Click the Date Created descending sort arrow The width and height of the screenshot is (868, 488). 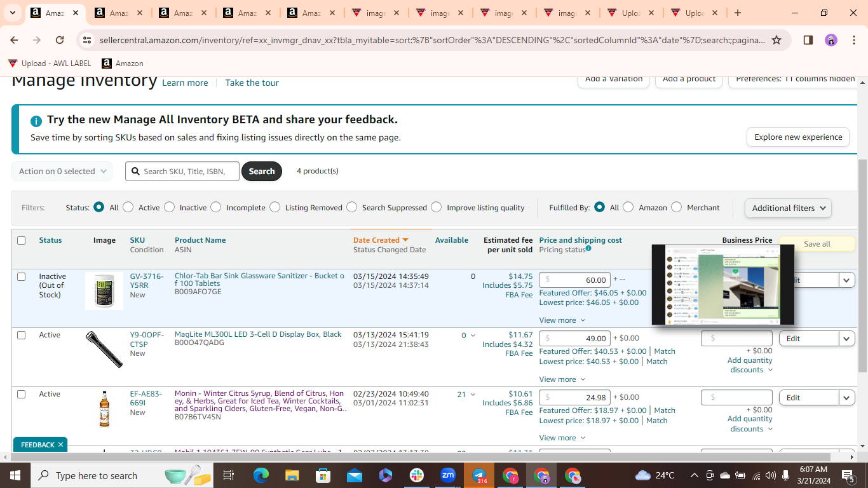click(405, 240)
